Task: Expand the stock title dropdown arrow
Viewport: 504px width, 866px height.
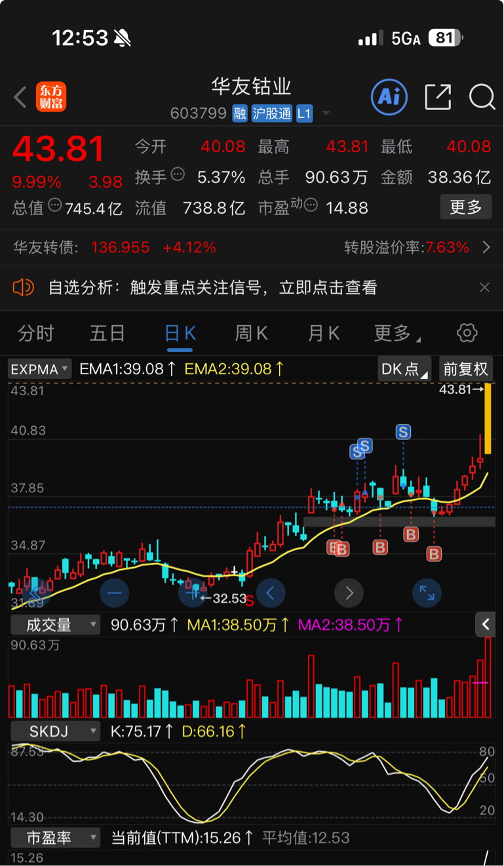Action: 326,114
